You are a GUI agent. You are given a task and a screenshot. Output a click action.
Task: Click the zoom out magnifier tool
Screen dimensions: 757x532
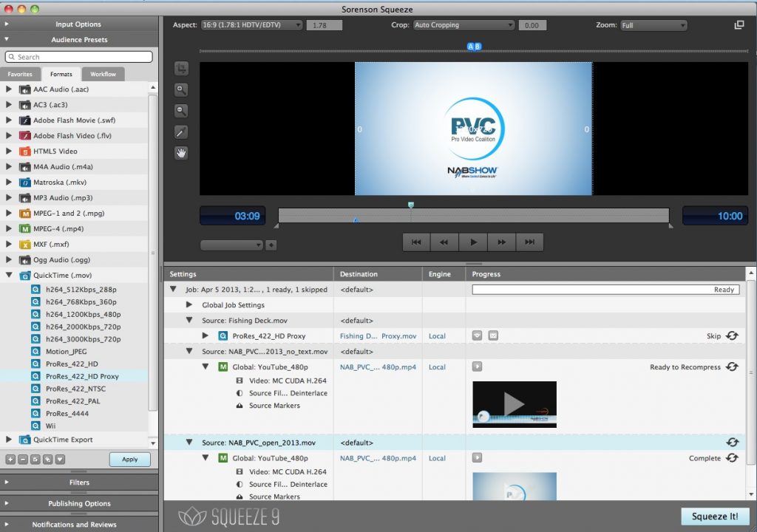click(181, 111)
